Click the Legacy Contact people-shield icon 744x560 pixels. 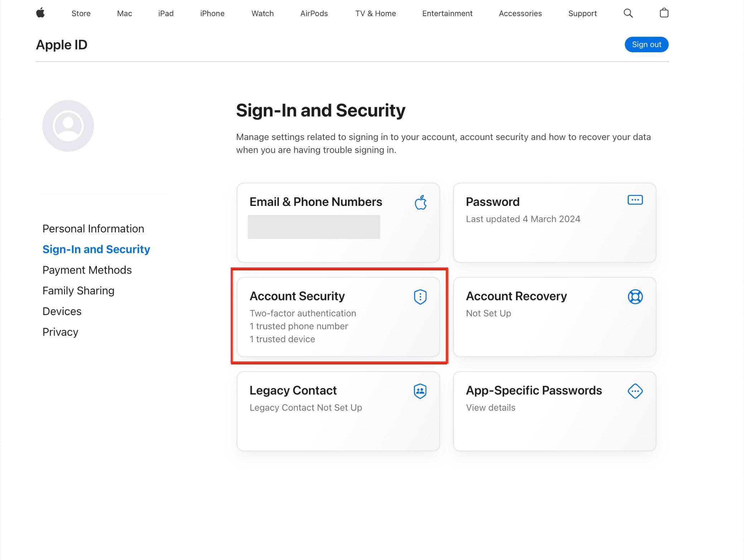click(420, 391)
